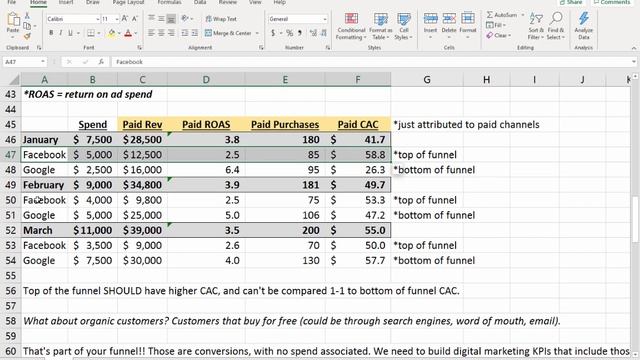Toggle Italic formatting

pyautogui.click(x=60, y=33)
